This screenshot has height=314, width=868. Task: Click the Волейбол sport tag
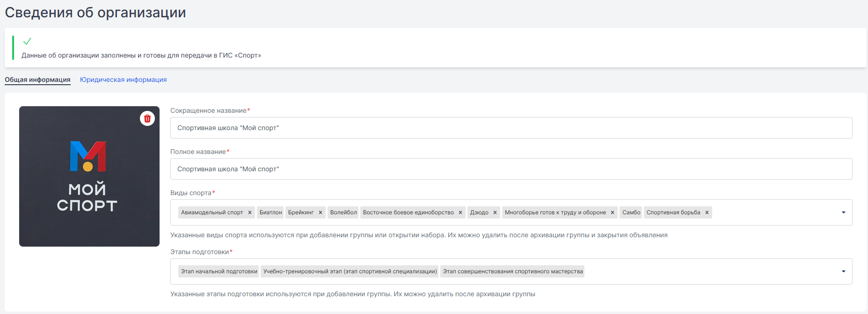[343, 212]
